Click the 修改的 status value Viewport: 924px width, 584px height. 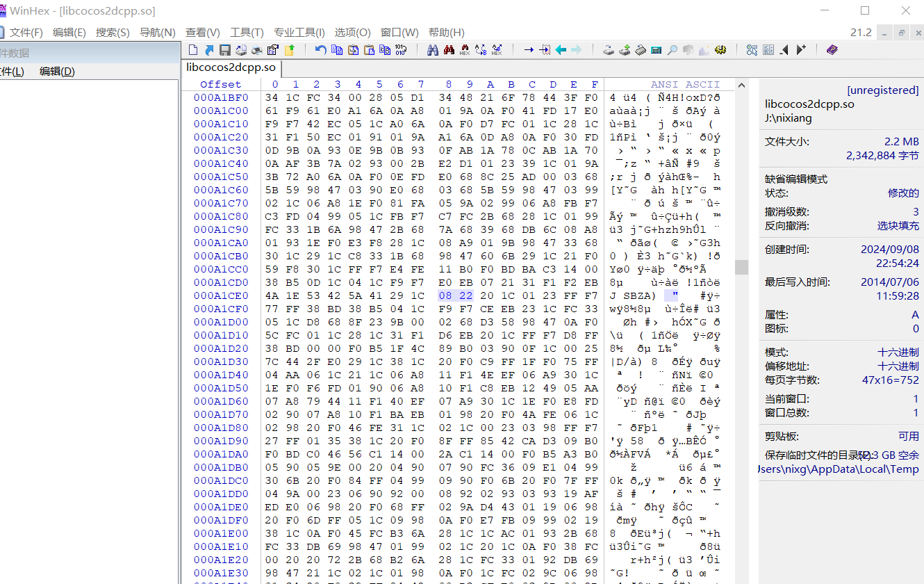[903, 193]
